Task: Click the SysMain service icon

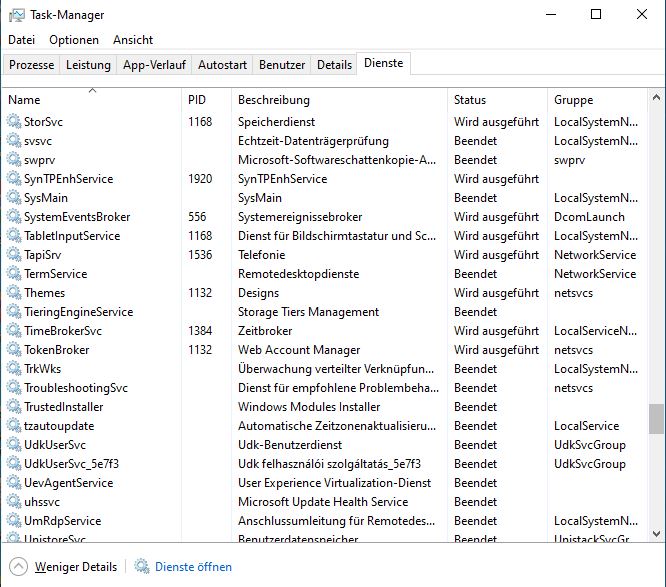Action: click(x=14, y=198)
